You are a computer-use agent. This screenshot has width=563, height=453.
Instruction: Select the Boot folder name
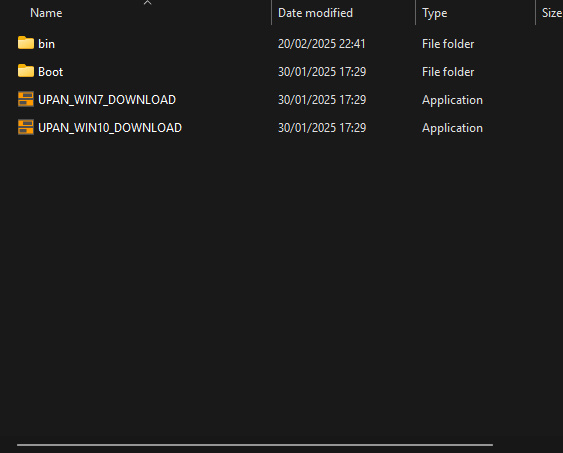51,72
